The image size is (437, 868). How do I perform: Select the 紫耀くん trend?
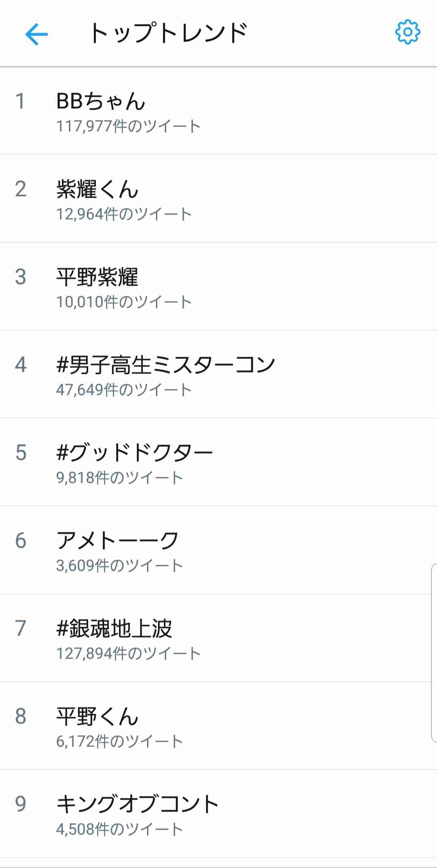click(97, 189)
